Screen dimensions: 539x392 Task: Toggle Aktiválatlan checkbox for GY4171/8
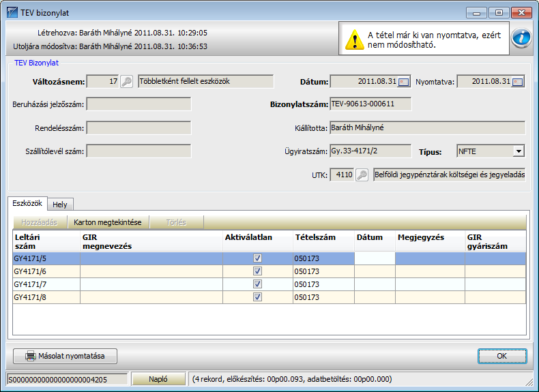pos(257,297)
